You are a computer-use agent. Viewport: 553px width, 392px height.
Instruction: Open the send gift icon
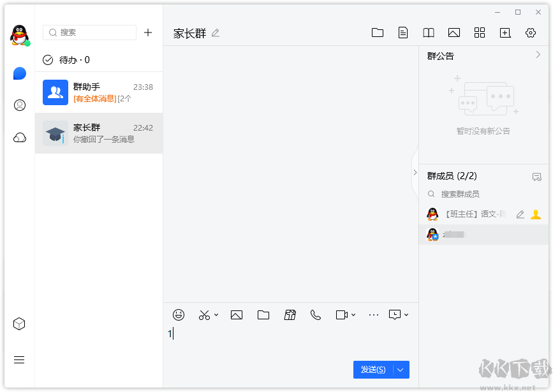(290, 314)
